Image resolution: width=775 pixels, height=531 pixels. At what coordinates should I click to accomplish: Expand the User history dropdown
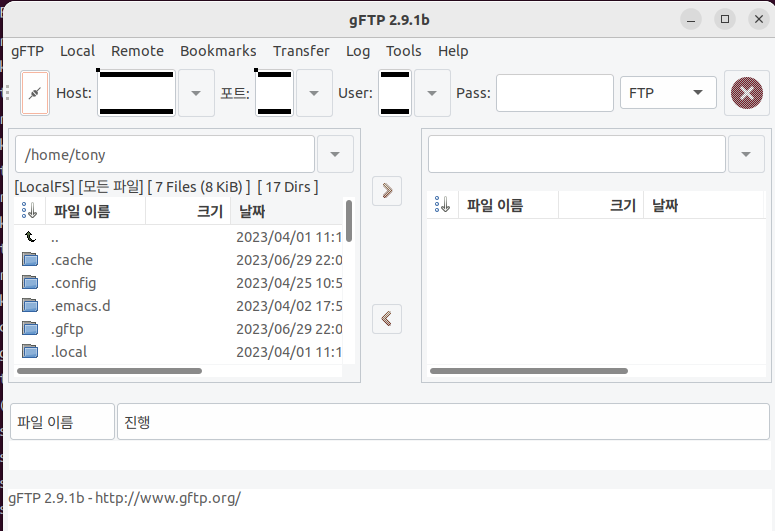[431, 93]
